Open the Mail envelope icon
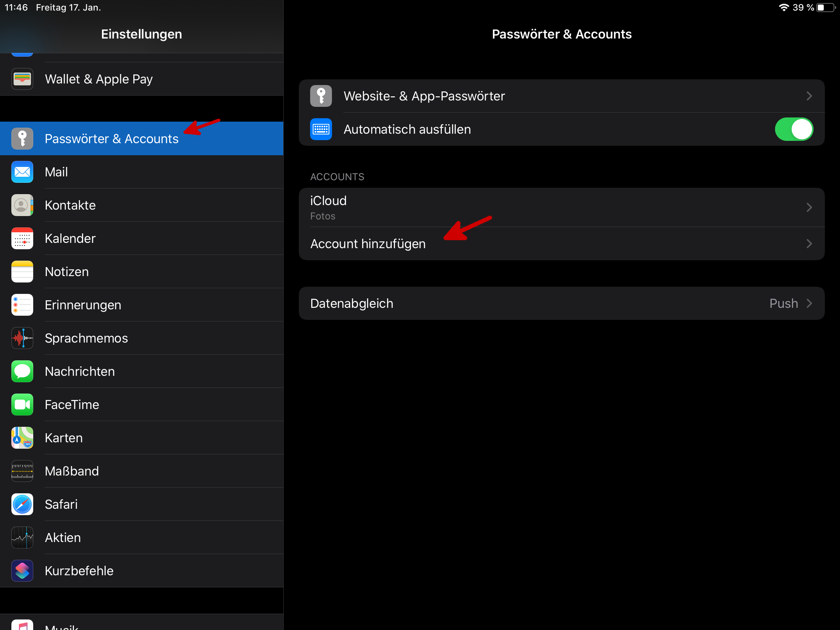The width and height of the screenshot is (840, 630). [x=22, y=172]
